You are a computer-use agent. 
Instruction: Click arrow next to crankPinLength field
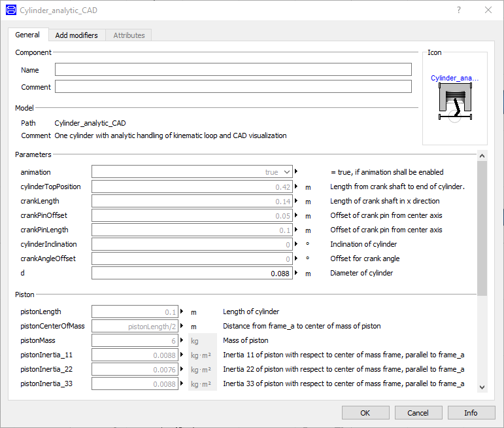click(x=296, y=230)
